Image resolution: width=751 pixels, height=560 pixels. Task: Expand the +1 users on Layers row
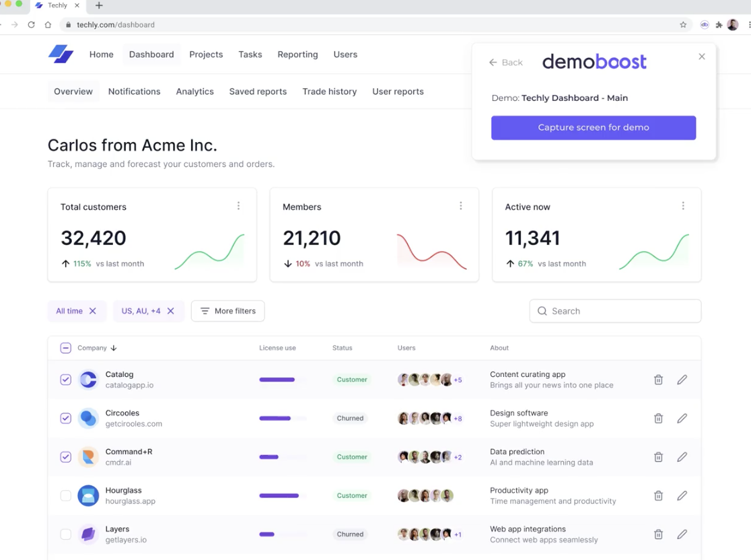coord(458,534)
